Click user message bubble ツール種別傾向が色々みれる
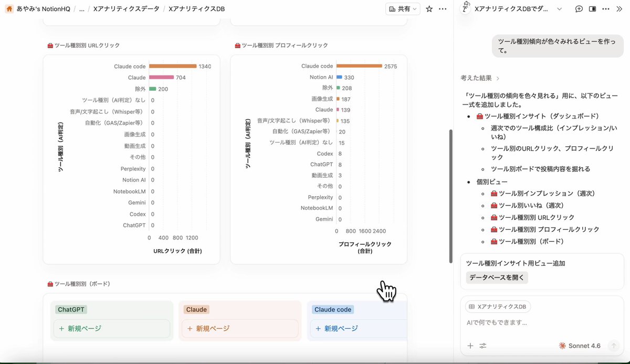Viewport: 630px width, 364px height. coord(557,46)
